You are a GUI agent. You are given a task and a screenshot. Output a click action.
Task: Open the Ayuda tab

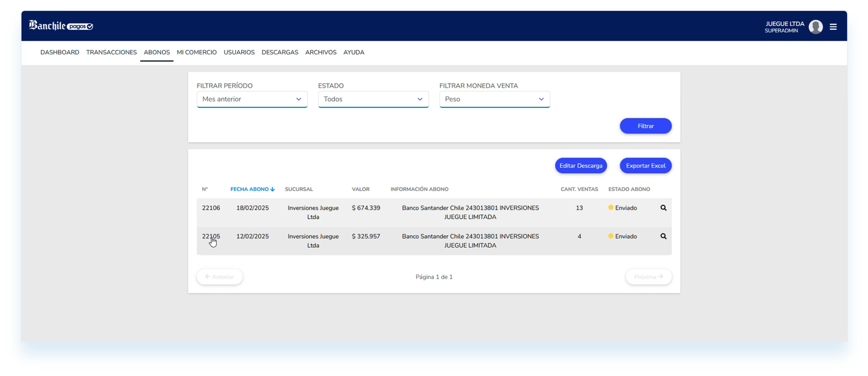click(x=353, y=52)
